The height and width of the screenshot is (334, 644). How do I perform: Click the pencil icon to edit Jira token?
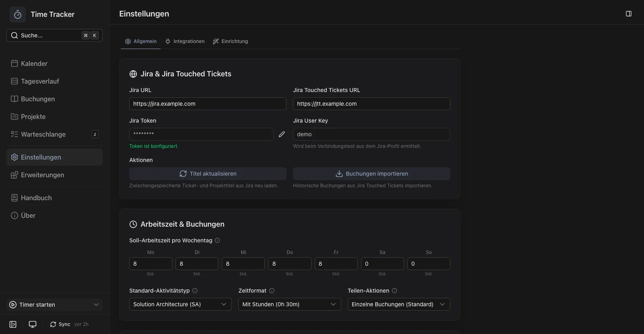coord(282,134)
